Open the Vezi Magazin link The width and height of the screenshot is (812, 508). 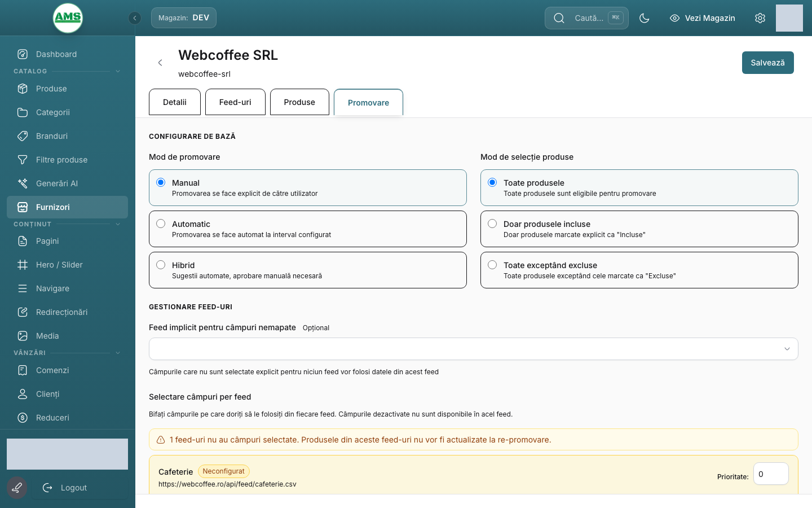[703, 18]
